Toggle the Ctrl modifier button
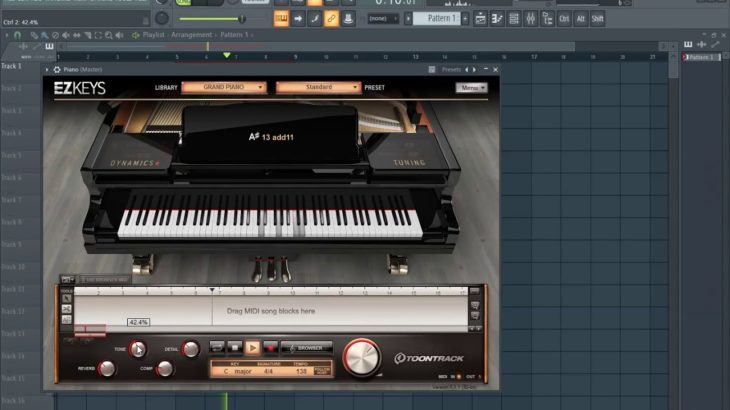The width and height of the screenshot is (730, 410). [x=564, y=19]
